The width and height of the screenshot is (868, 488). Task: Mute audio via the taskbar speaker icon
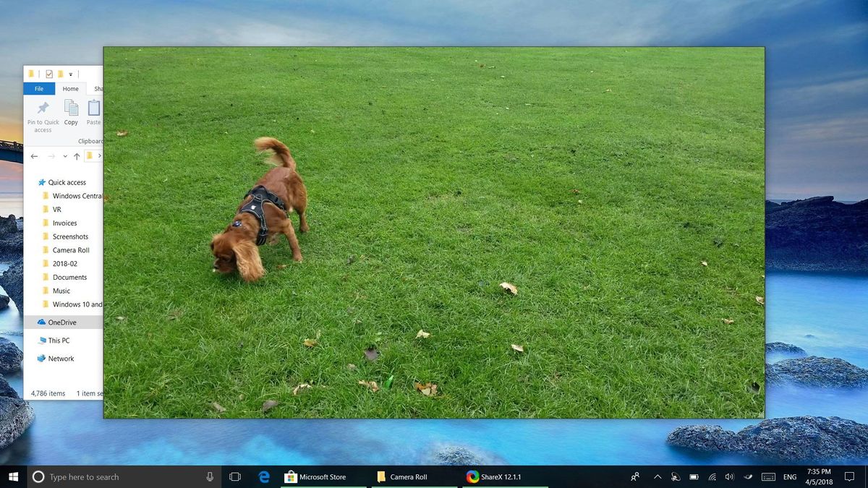(730, 476)
